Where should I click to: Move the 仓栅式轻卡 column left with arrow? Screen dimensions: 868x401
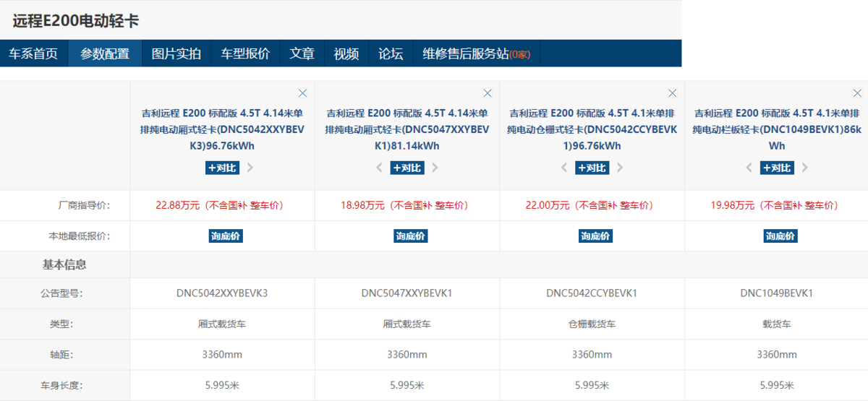tap(564, 168)
